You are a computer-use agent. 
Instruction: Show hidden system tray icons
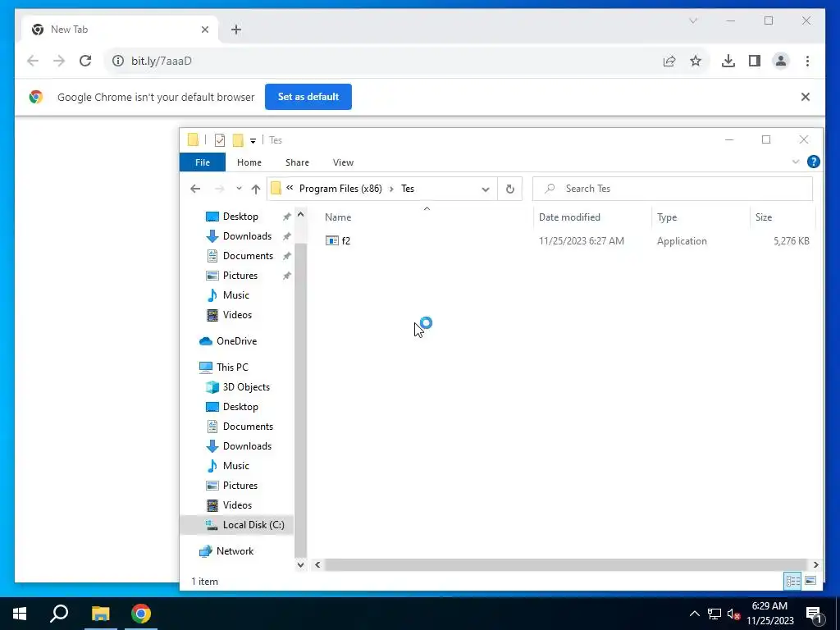click(694, 614)
